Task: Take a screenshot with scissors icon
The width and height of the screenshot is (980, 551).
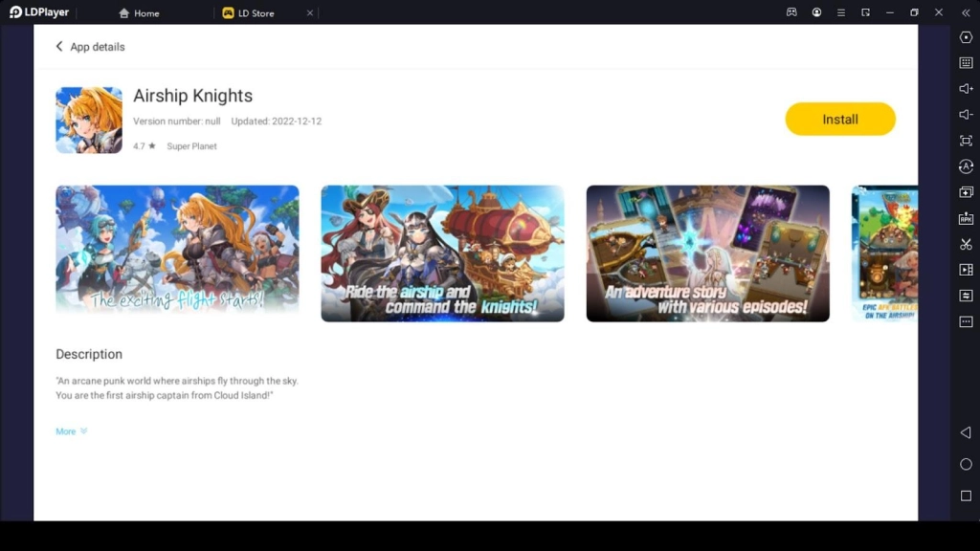Action: (966, 244)
